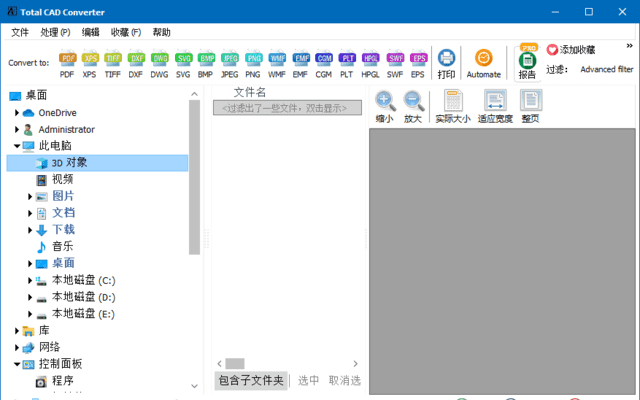Click the 文件名 column header
Image resolution: width=640 pixels, height=400 pixels.
[249, 92]
